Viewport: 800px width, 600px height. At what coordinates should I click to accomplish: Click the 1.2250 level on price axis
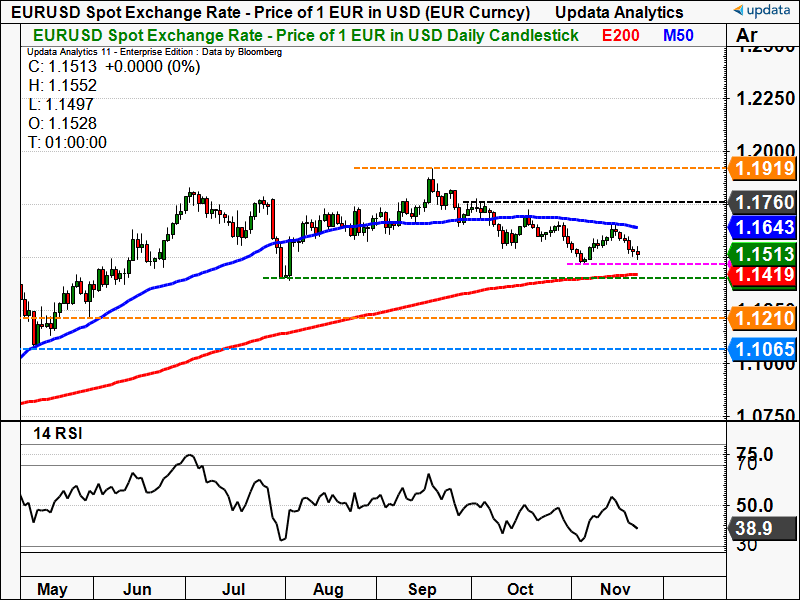click(762, 98)
